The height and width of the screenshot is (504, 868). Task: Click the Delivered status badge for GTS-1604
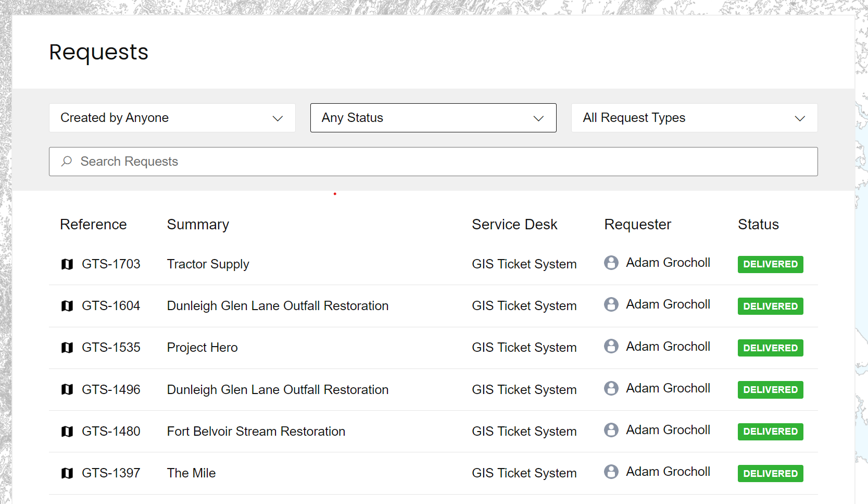(770, 306)
